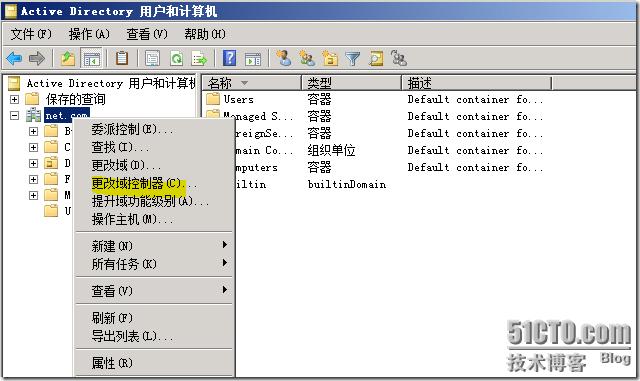Click the Export List toolbar icon
640x381 pixels.
pyautogui.click(x=200, y=58)
